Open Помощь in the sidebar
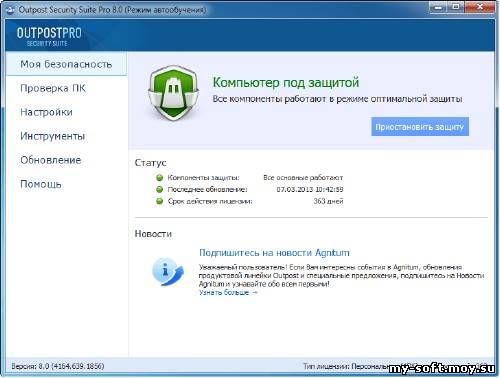The height and width of the screenshot is (378, 500). (x=41, y=184)
